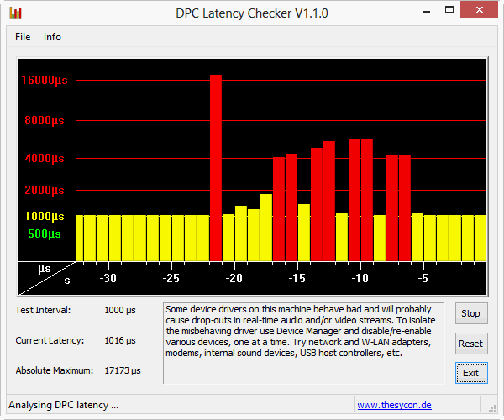Click the -30 seconds axis label
This screenshot has height=420, width=504.
pos(108,278)
